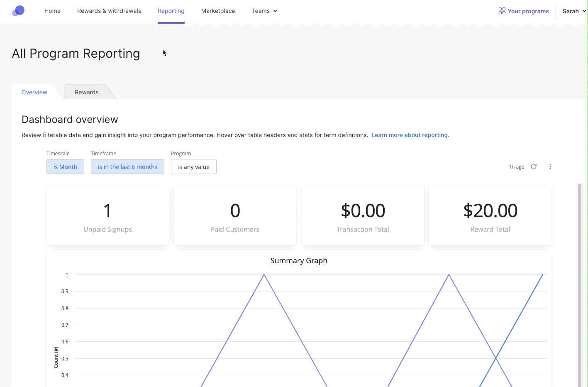Open the three-dot dashboard actions menu
This screenshot has width=588, height=387.
(550, 167)
